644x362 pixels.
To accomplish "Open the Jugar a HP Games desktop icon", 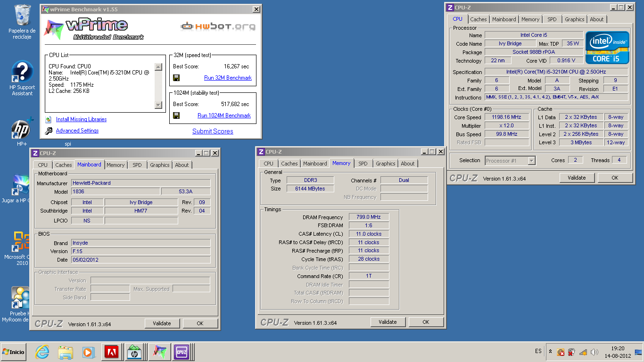I will (16, 189).
